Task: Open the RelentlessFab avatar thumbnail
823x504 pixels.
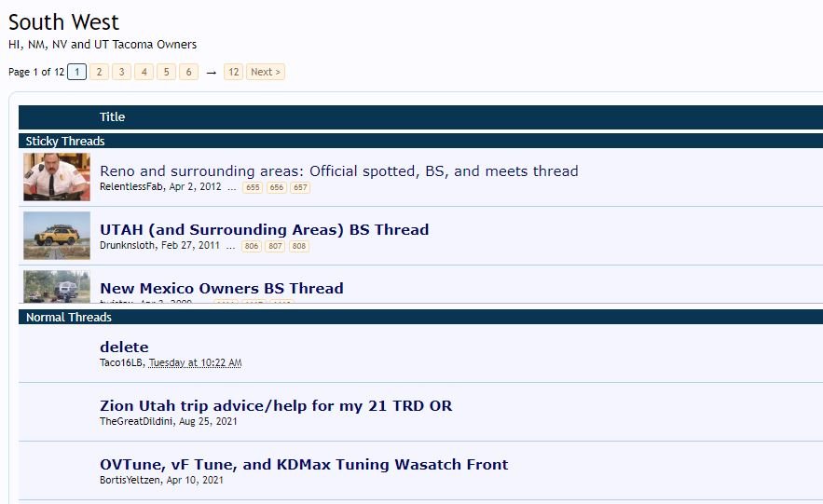Action: (57, 177)
